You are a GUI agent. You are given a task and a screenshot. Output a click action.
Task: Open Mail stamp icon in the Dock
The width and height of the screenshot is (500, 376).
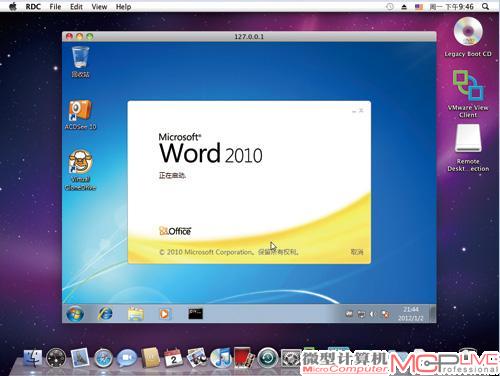(79, 358)
